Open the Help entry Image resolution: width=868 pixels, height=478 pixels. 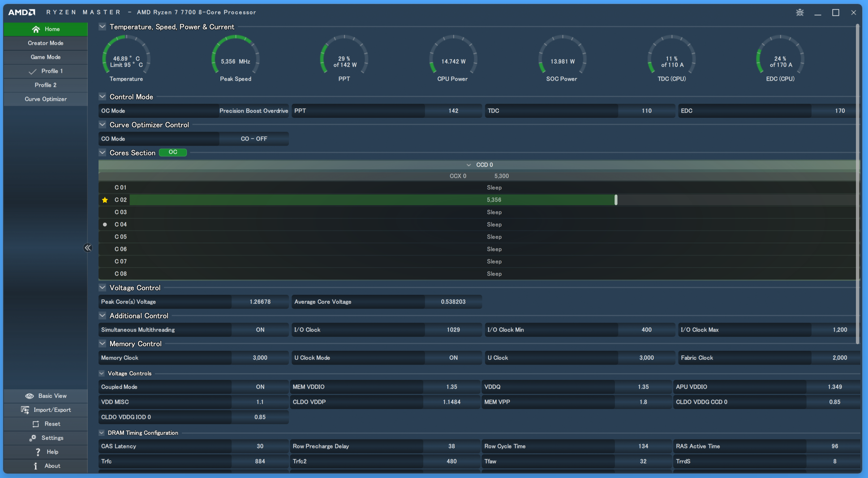[x=46, y=452]
